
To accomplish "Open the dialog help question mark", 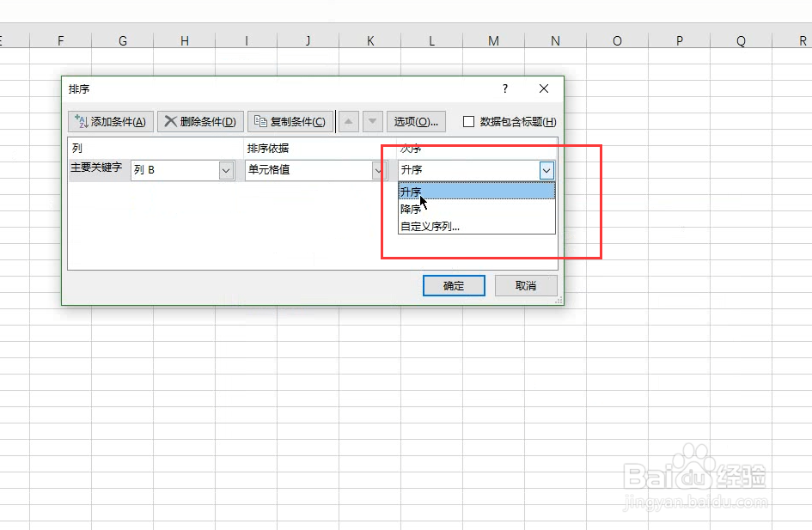I will (x=505, y=89).
